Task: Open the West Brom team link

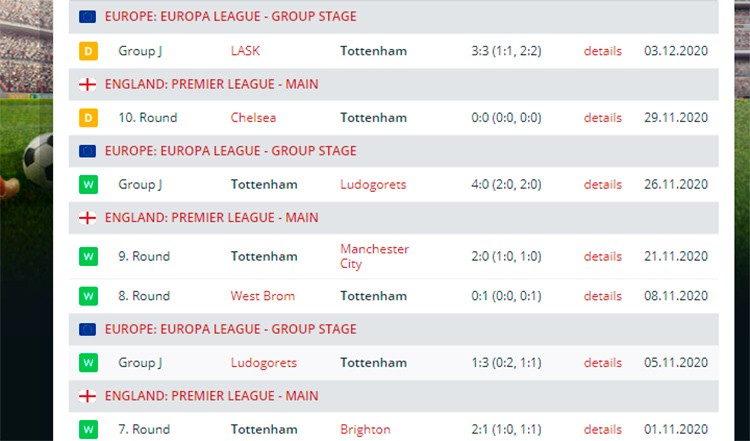Action: click(x=263, y=296)
